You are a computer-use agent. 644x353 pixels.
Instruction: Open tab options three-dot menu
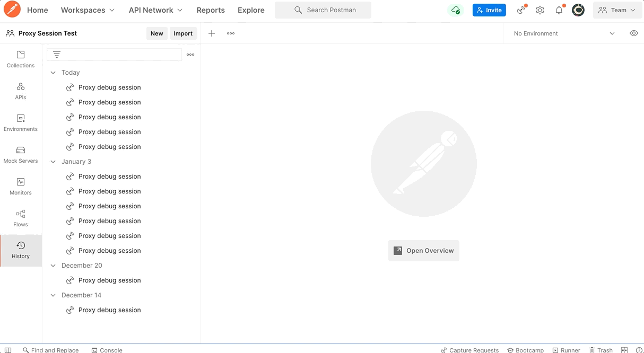pos(231,33)
